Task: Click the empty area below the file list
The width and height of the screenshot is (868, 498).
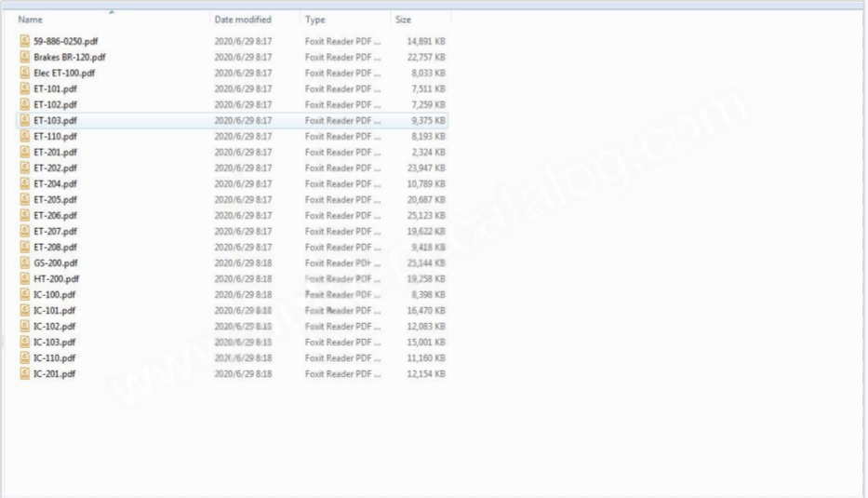Action: pos(372,437)
